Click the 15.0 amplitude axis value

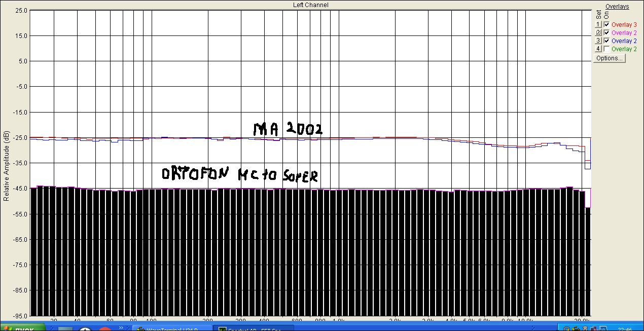pyautogui.click(x=21, y=36)
